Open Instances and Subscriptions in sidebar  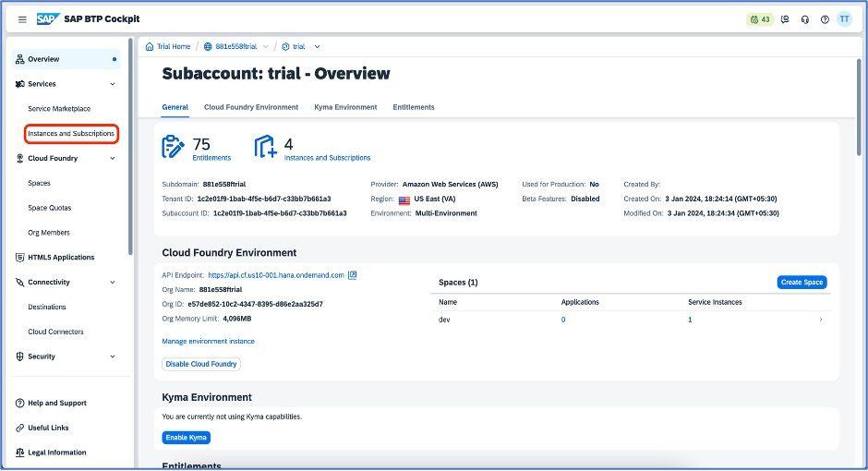tap(71, 133)
